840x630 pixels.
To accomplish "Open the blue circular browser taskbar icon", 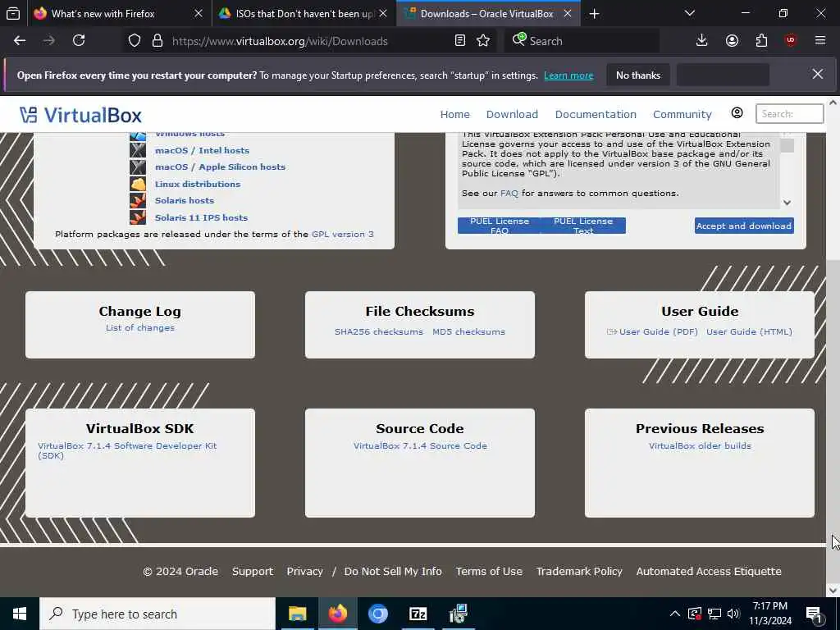I will click(377, 614).
